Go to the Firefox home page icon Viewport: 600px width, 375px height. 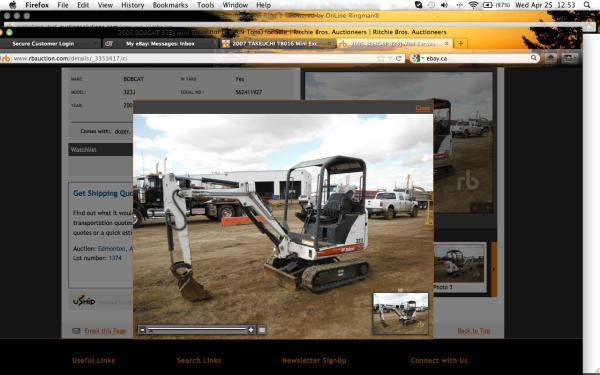coord(551,58)
